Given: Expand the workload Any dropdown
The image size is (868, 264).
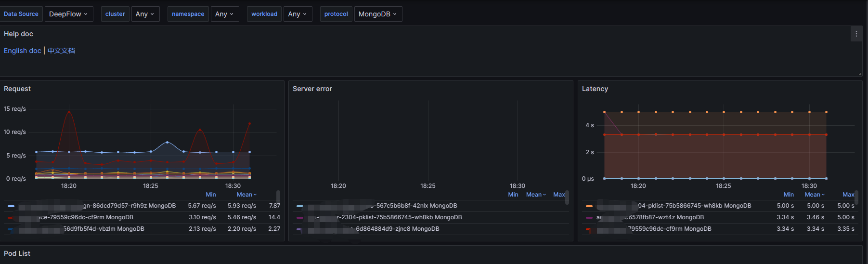Looking at the screenshot, I should tap(297, 14).
